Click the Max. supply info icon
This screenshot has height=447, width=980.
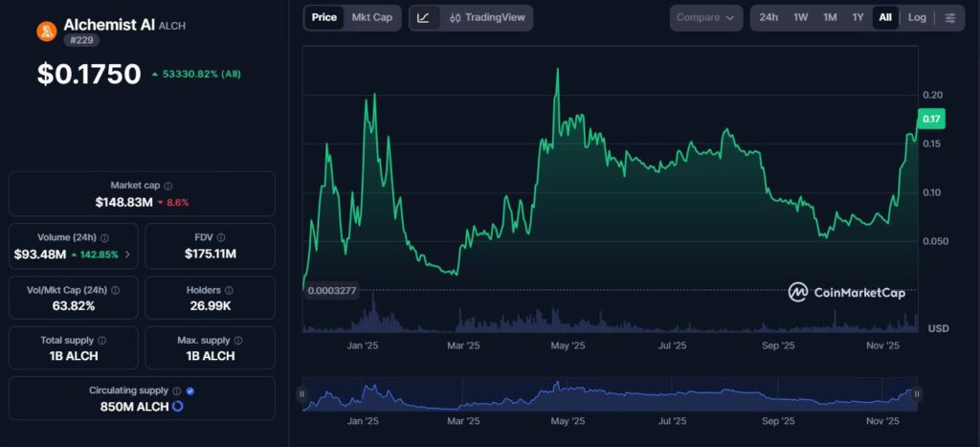tap(238, 340)
